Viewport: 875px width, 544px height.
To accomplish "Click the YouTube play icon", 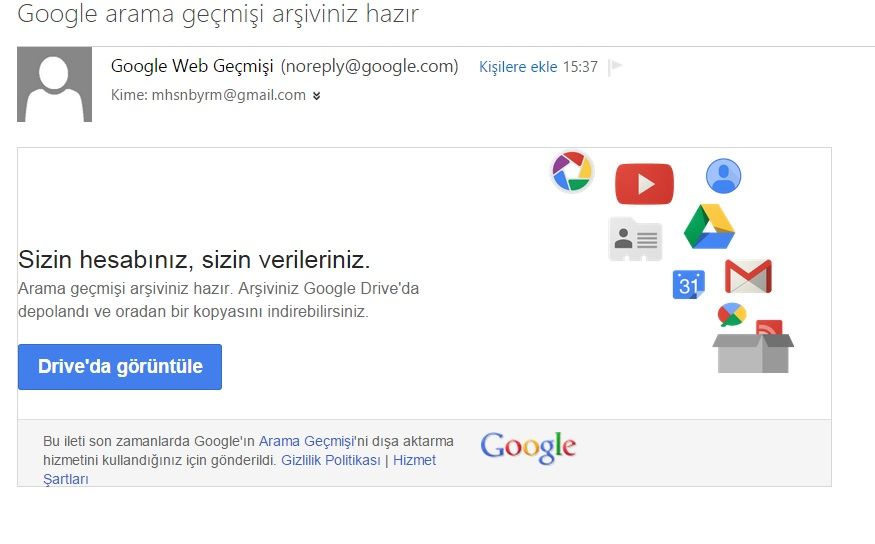I will (x=645, y=184).
